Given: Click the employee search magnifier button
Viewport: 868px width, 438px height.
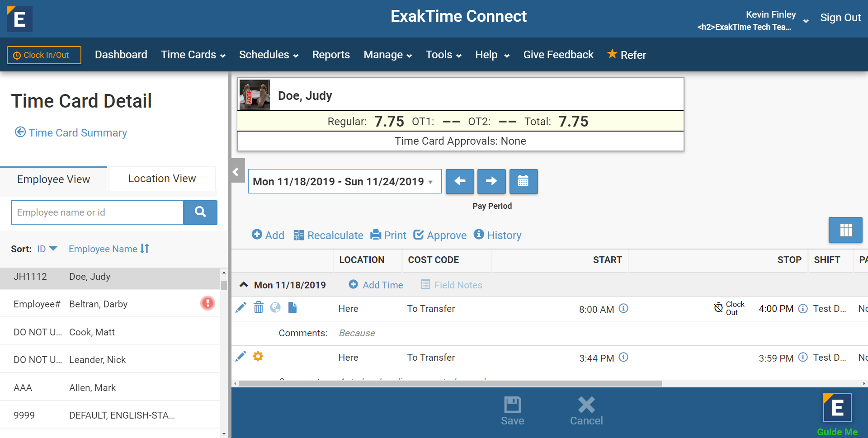Looking at the screenshot, I should click(x=200, y=212).
